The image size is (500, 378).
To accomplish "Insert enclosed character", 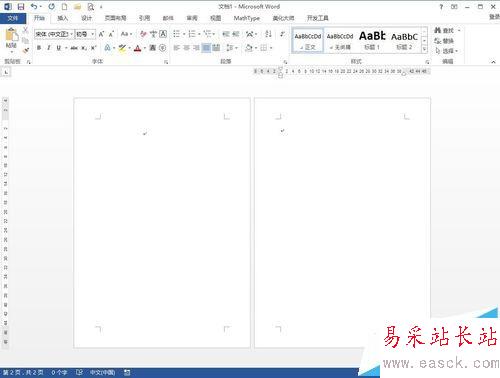I will pyautogui.click(x=162, y=48).
